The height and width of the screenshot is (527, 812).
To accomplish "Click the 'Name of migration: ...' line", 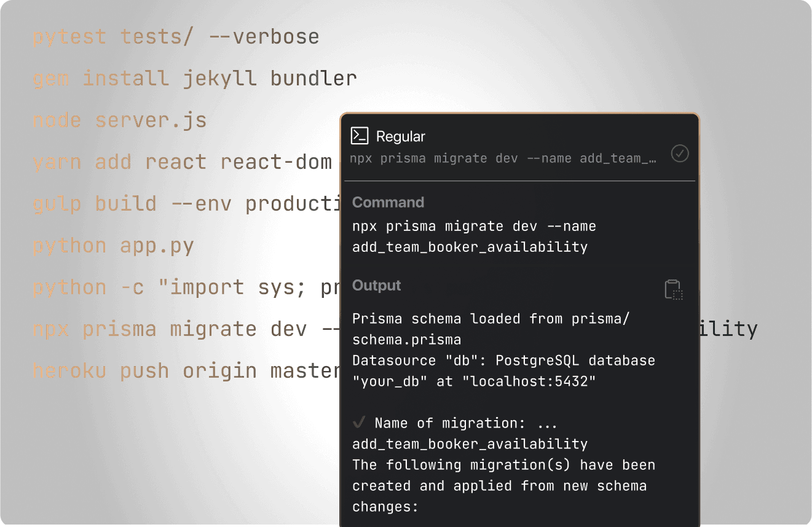I will [x=466, y=423].
